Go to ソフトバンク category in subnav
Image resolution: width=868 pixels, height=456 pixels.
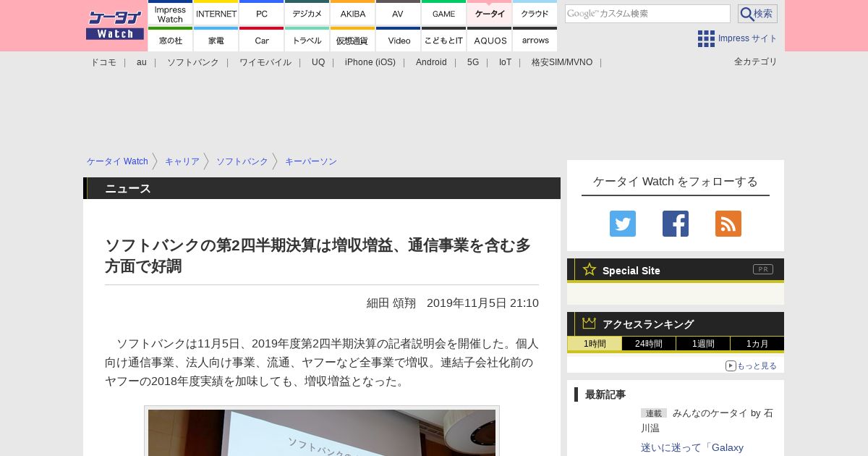pyautogui.click(x=193, y=62)
